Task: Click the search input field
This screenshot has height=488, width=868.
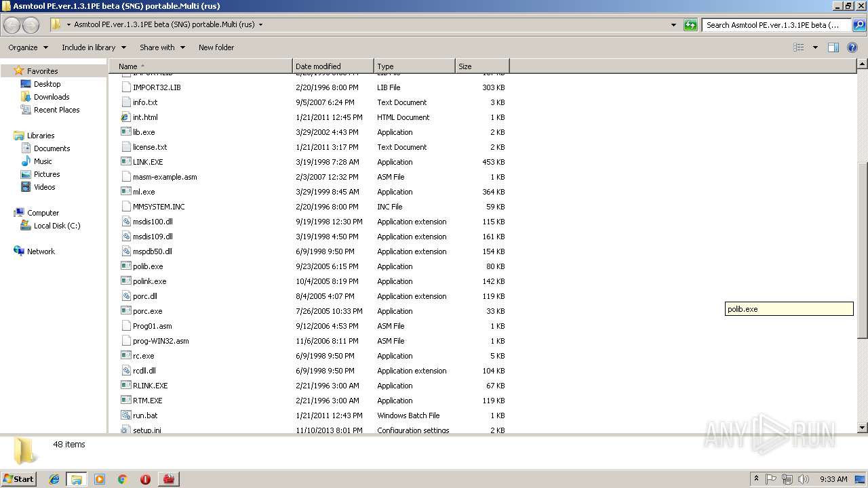Action: (x=776, y=25)
